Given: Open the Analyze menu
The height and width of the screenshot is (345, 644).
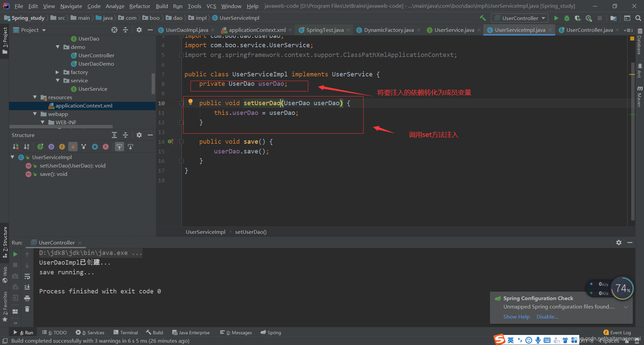Looking at the screenshot, I should tap(115, 6).
